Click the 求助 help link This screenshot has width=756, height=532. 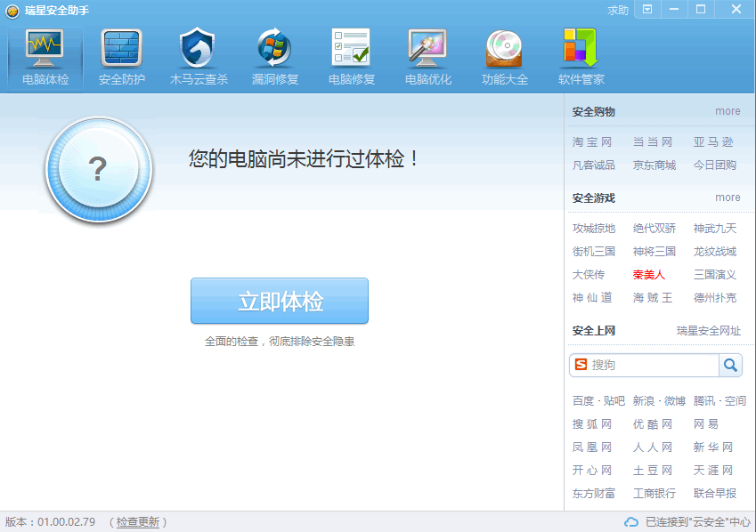click(x=618, y=10)
